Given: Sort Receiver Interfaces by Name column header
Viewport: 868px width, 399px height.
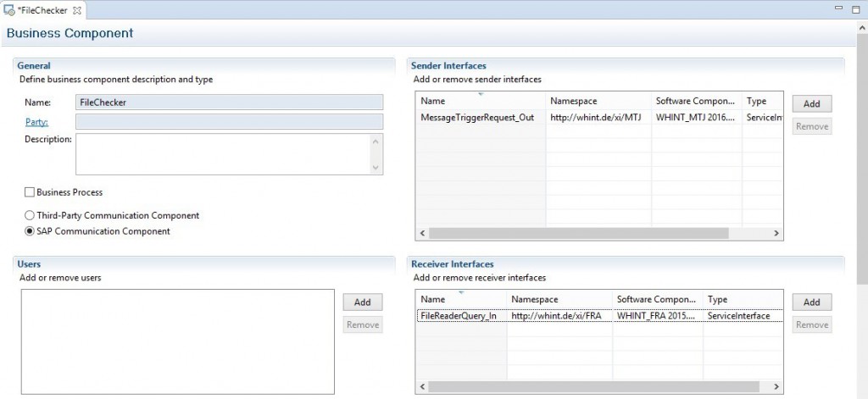Looking at the screenshot, I should [x=461, y=299].
